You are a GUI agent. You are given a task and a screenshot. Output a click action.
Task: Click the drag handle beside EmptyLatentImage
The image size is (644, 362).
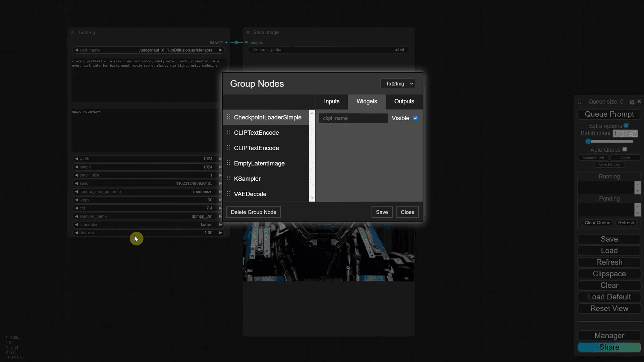click(228, 163)
